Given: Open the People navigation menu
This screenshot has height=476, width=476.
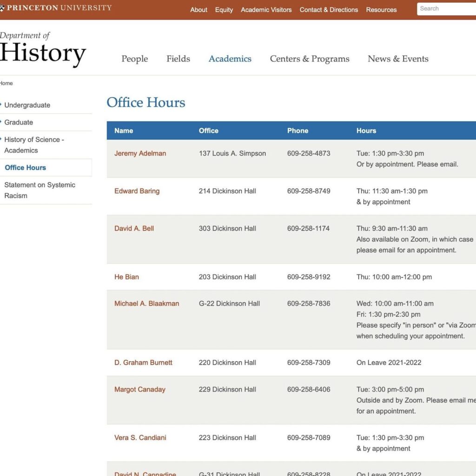Looking at the screenshot, I should 134,59.
